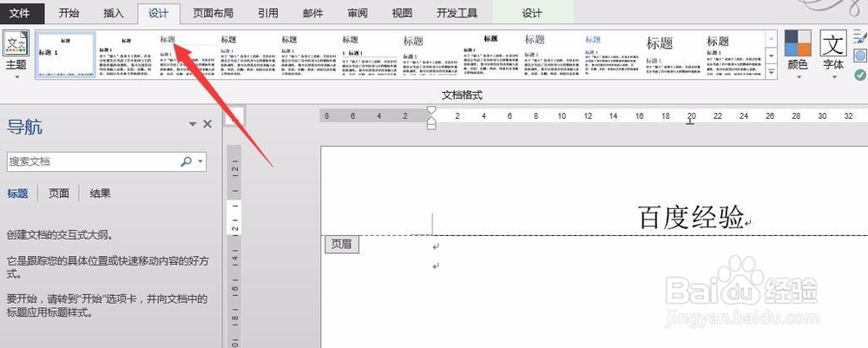The width and height of the screenshot is (868, 348).
Task: Switch to the 标题 navigation tab
Action: click(x=17, y=193)
